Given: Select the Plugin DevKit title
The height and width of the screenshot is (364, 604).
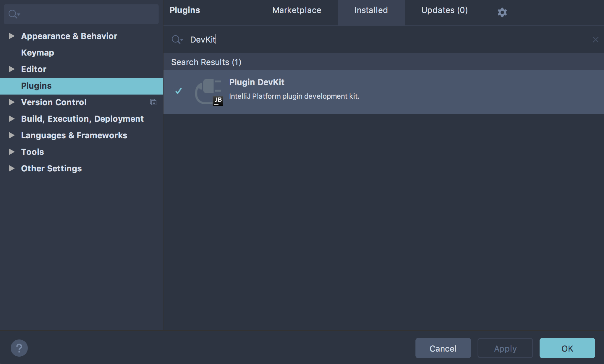Looking at the screenshot, I should tap(257, 82).
